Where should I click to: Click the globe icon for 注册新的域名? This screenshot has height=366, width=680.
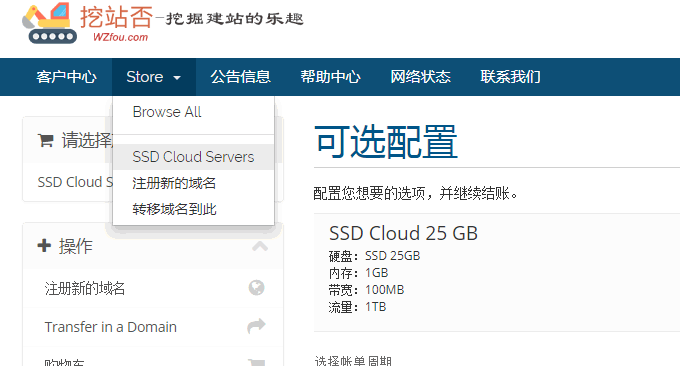[x=256, y=288]
